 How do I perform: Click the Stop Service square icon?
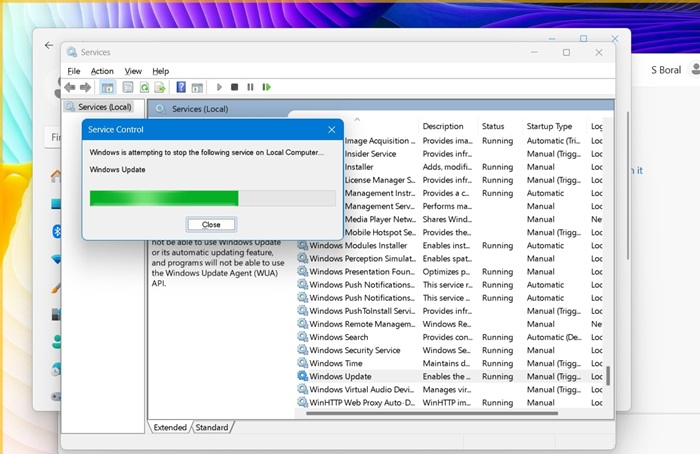coord(234,87)
